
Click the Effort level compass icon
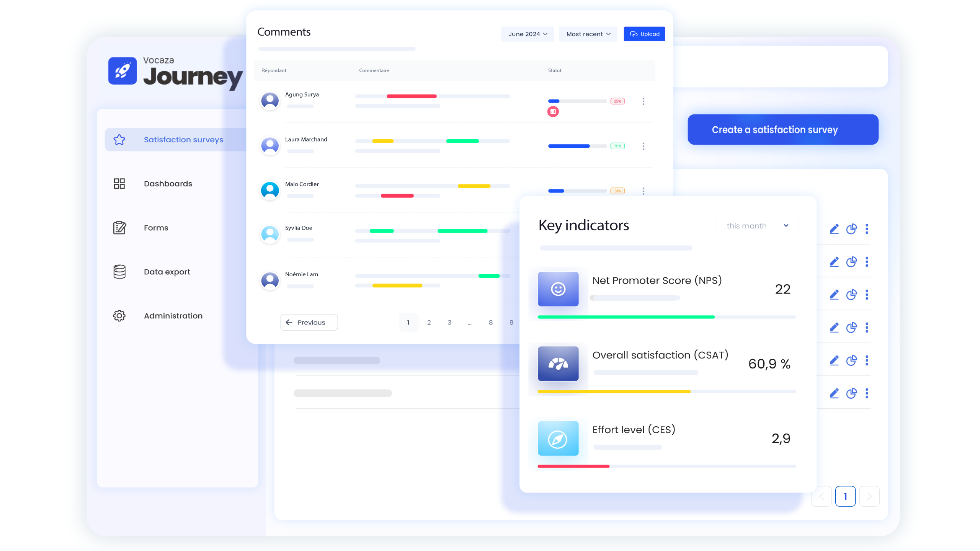tap(558, 439)
